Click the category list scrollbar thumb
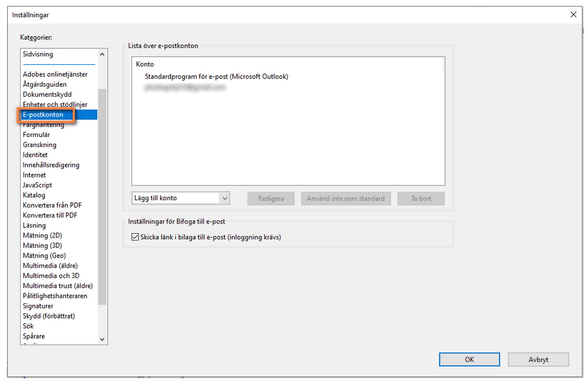588x382 pixels. pos(102,197)
